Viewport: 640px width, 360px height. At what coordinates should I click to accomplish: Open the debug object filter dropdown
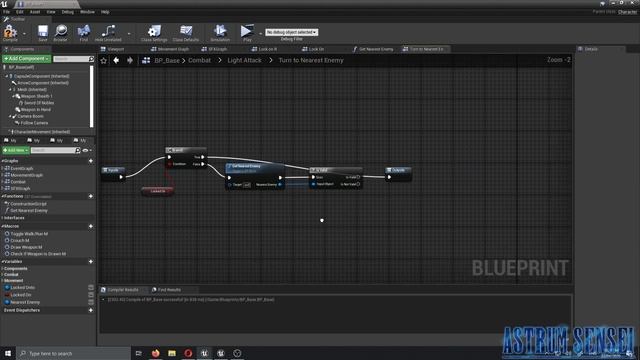[x=291, y=32]
